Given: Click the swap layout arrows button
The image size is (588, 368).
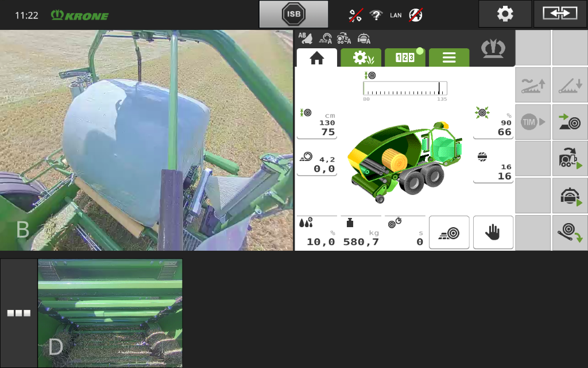Looking at the screenshot, I should (x=560, y=14).
